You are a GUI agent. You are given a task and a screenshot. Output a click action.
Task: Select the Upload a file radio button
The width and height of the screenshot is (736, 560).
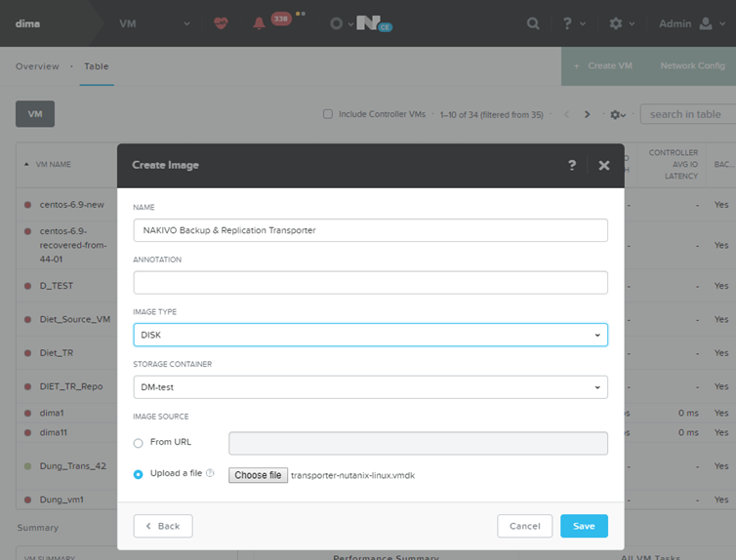(x=139, y=475)
